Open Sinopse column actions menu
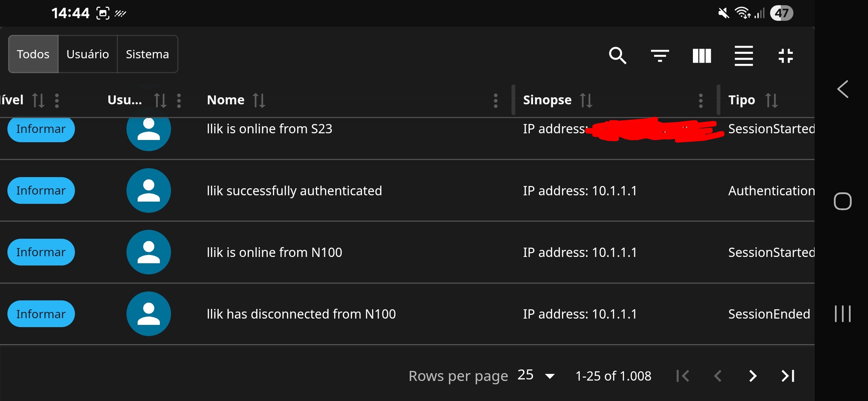 click(701, 101)
